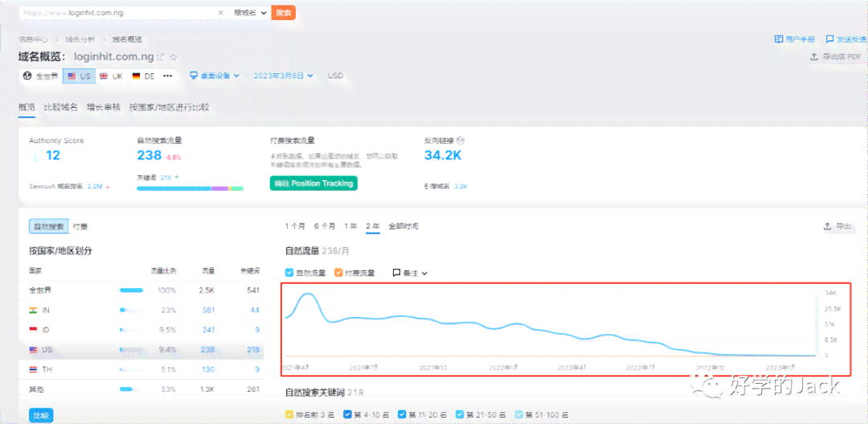Viewport: 868px width, 424px height.
Task: Click ID traffic value 241
Action: click(x=209, y=330)
